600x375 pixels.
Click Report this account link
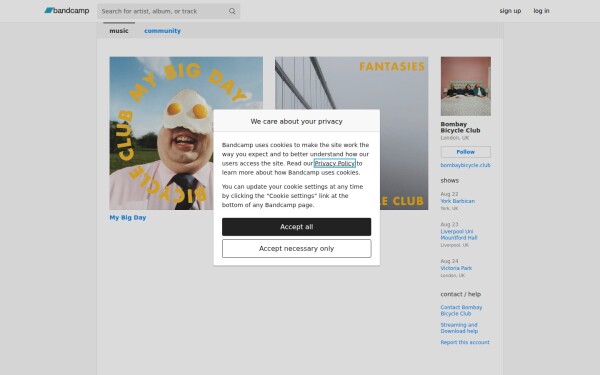pos(465,342)
